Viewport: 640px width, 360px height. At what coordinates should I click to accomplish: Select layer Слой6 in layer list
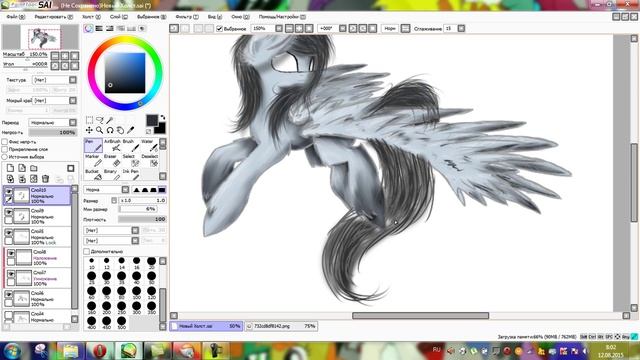point(37,298)
